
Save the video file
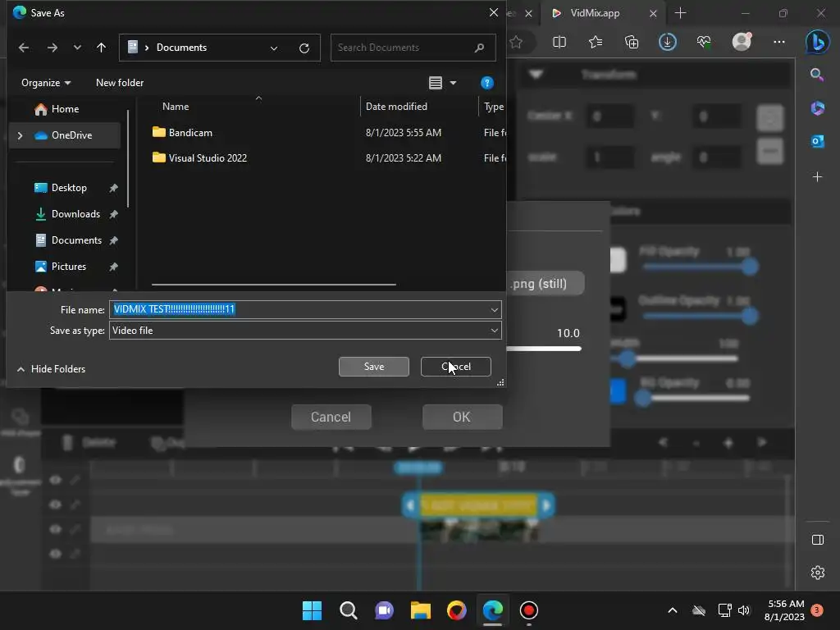point(374,367)
